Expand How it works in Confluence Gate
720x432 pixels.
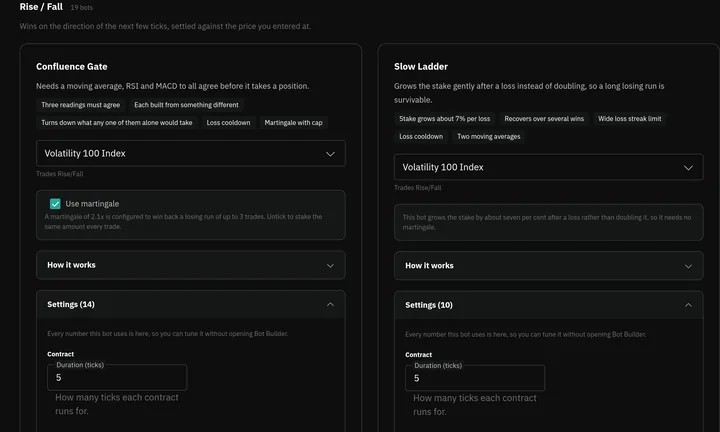(191, 265)
